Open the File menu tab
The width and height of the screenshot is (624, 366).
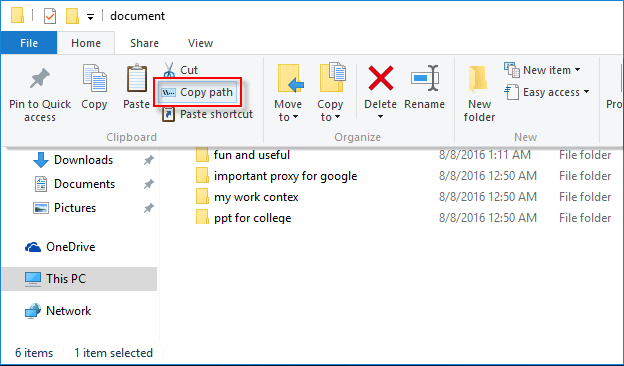tap(29, 43)
